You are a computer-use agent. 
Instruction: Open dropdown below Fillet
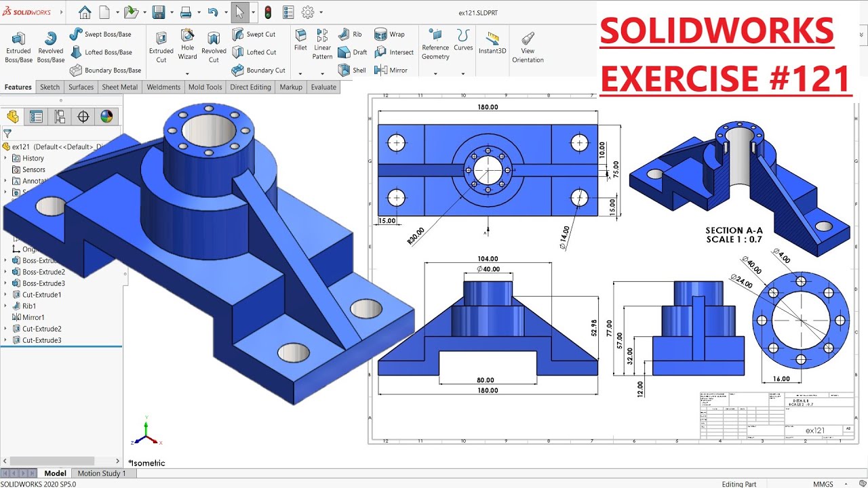pos(300,74)
